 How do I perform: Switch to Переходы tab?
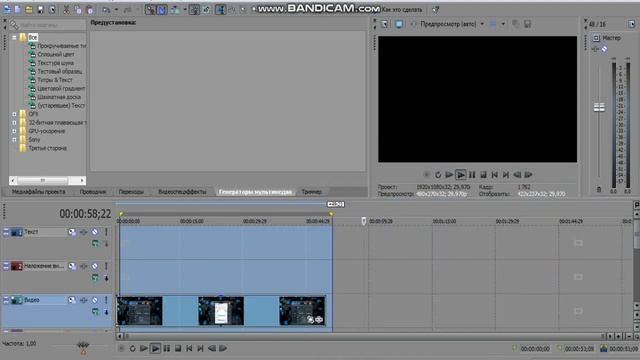point(131,192)
